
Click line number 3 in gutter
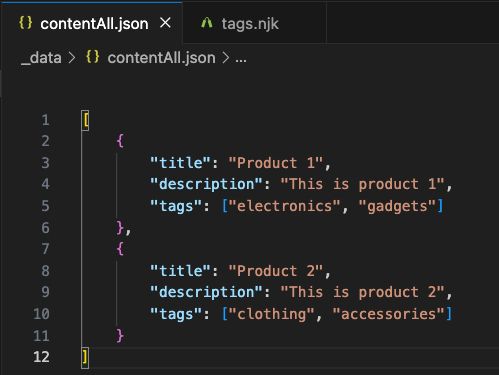point(46,163)
